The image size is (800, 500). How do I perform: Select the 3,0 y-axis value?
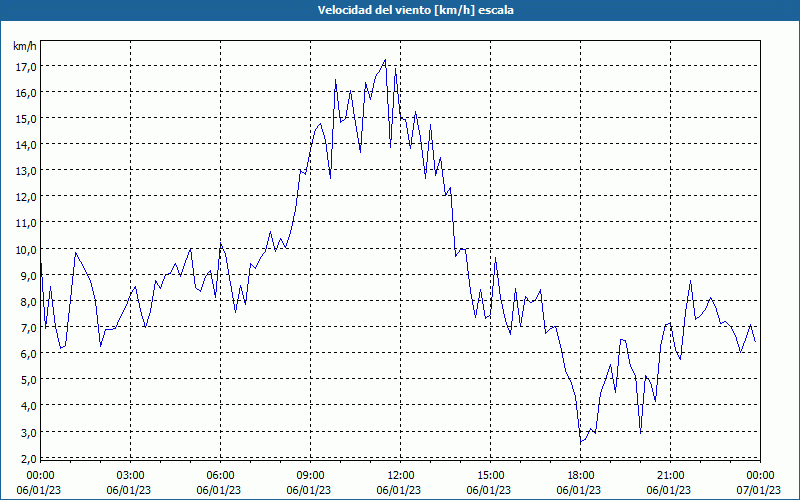27,432
